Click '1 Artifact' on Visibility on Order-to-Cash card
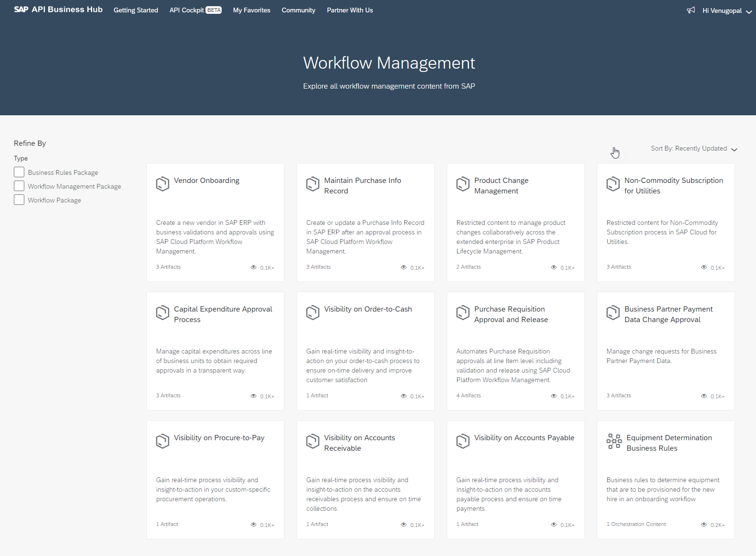The image size is (756, 556). click(x=317, y=395)
